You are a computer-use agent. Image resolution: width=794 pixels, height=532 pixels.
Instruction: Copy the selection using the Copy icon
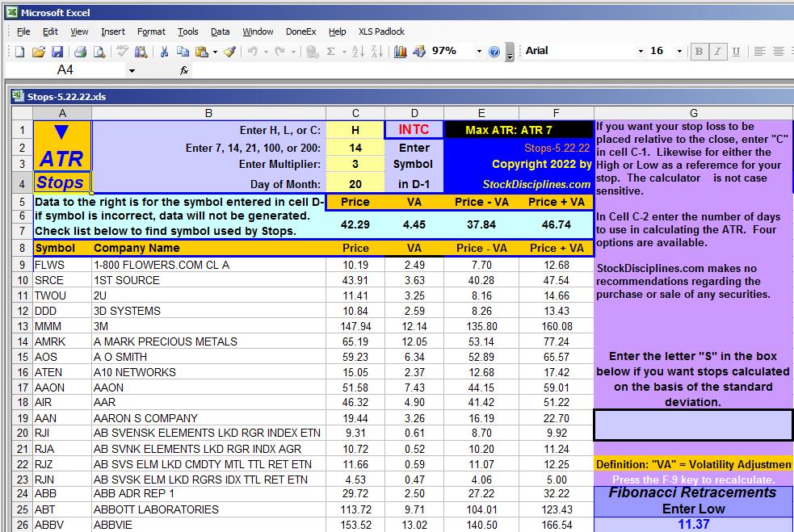pos(183,51)
